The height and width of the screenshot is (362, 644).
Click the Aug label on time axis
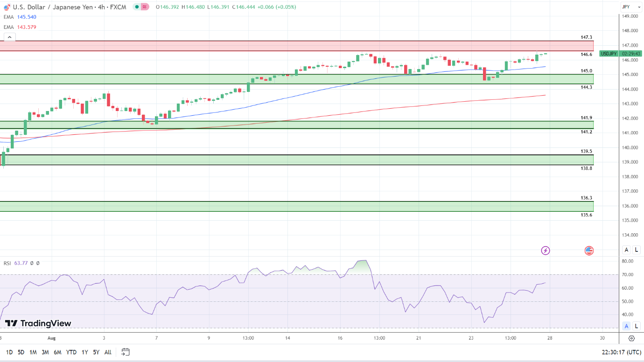tap(51, 338)
